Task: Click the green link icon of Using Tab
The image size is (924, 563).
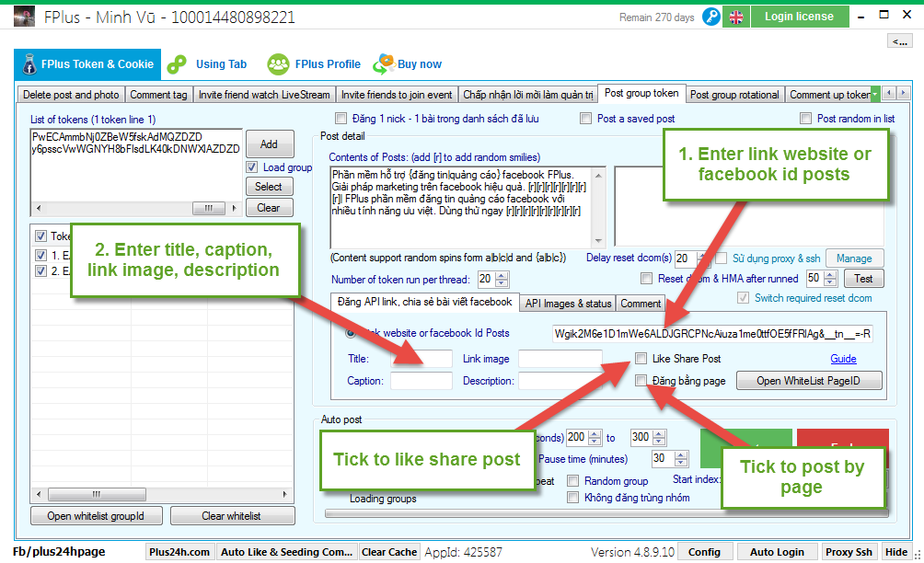Action: [x=177, y=64]
